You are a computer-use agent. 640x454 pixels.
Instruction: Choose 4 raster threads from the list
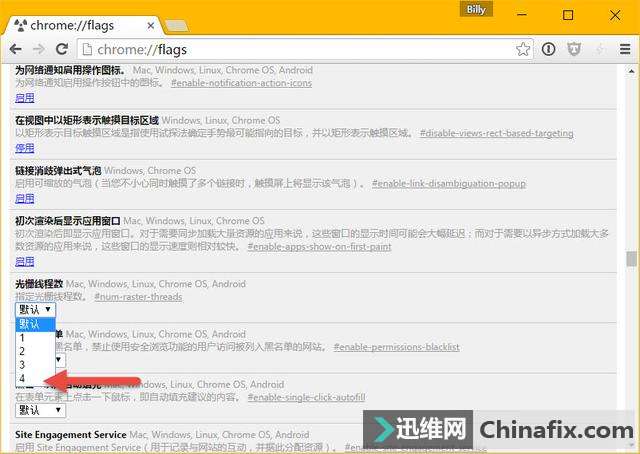tap(35, 378)
